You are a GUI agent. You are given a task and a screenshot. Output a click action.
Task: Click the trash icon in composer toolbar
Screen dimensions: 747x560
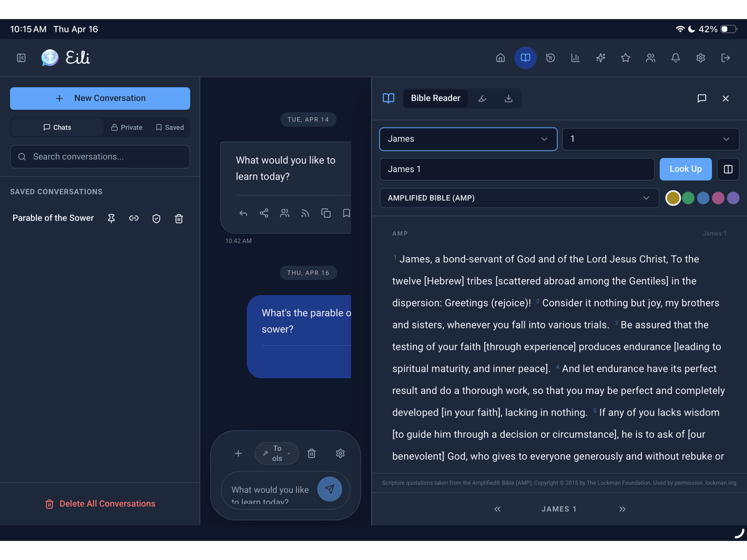(311, 453)
